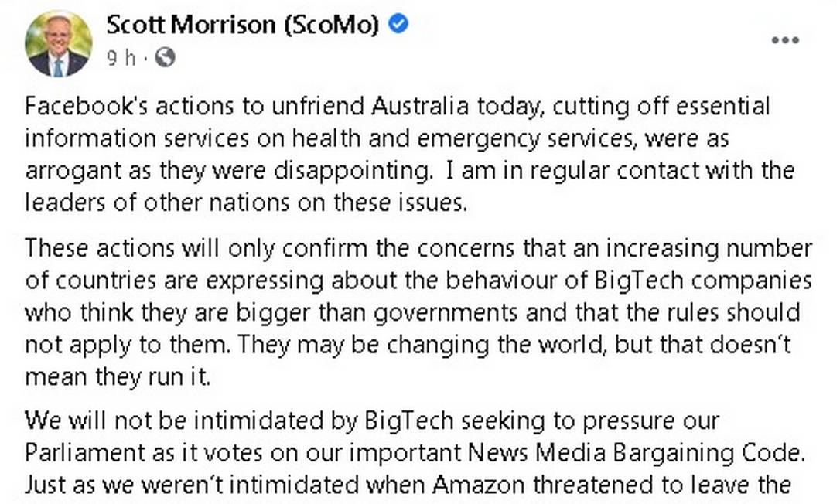The width and height of the screenshot is (840, 504).
Task: Click the globe public-audience icon
Action: [x=165, y=57]
